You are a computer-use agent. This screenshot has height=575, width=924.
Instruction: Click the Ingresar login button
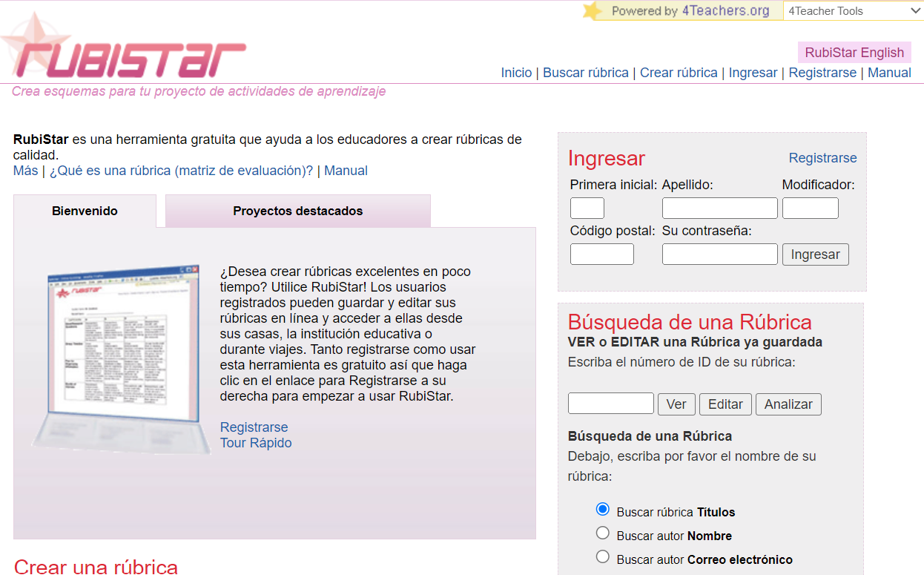[816, 254]
